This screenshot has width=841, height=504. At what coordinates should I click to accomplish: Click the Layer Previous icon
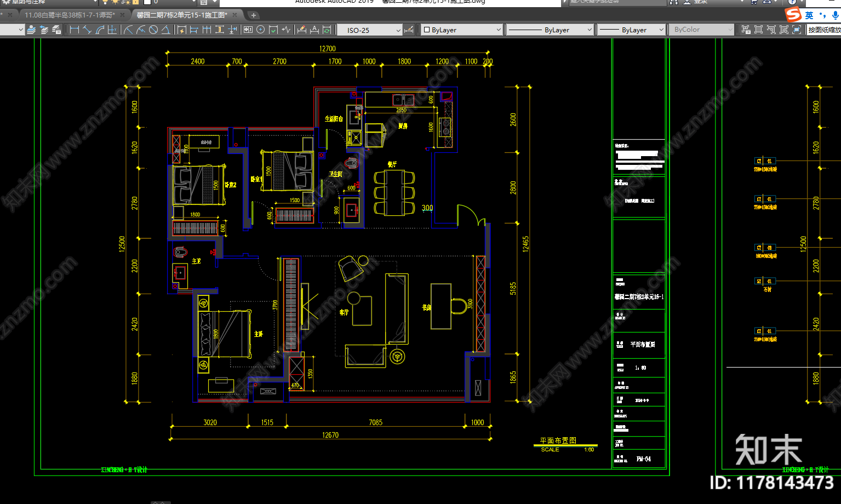coord(44,30)
